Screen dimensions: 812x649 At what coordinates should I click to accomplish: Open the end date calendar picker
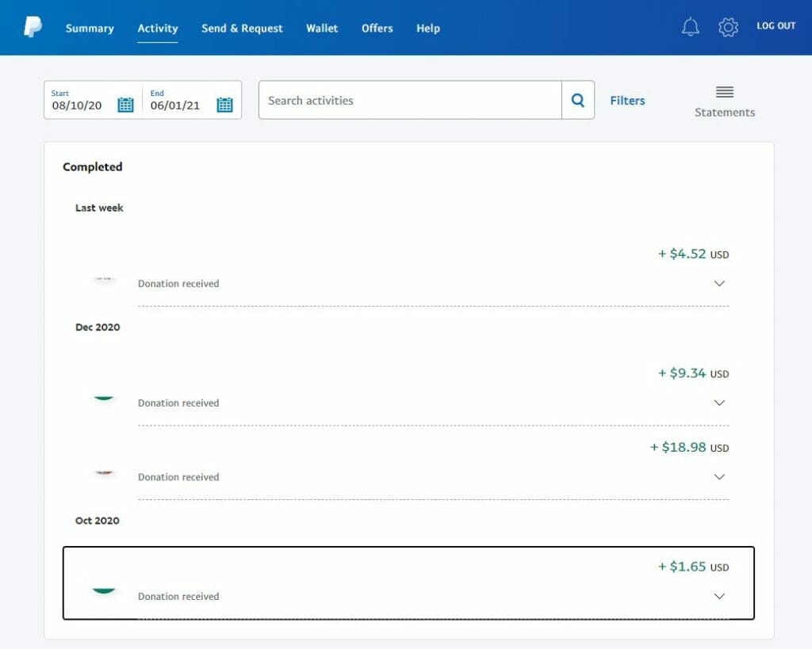pyautogui.click(x=224, y=104)
